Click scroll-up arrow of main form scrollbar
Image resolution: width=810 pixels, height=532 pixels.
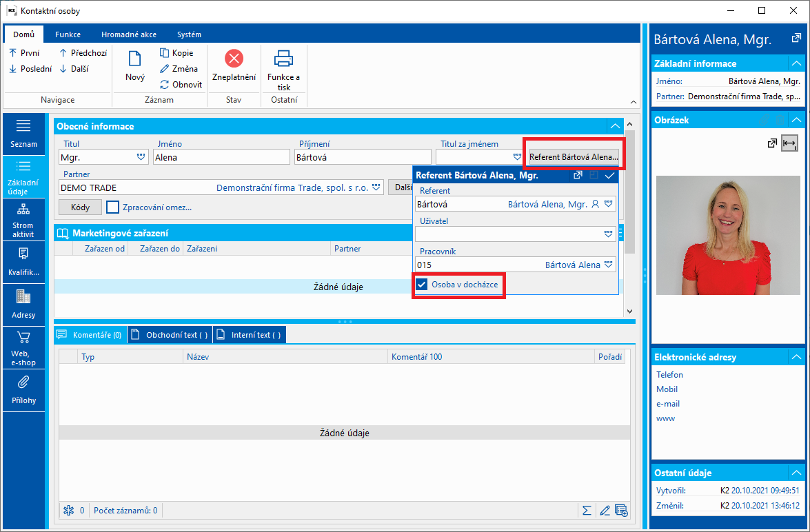pos(629,125)
